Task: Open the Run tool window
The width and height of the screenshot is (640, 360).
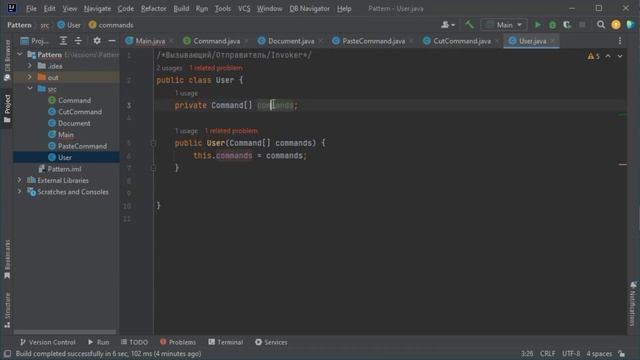Action: pyautogui.click(x=98, y=342)
